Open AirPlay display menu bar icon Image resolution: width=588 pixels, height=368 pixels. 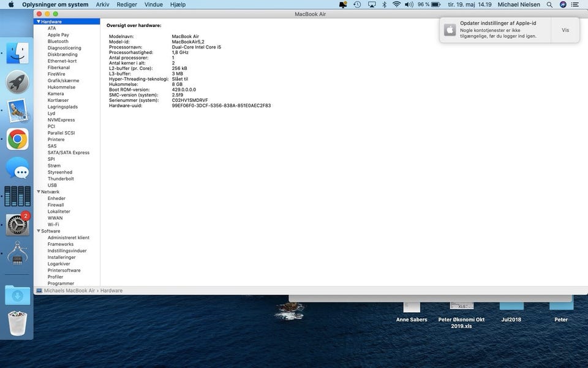pos(372,4)
